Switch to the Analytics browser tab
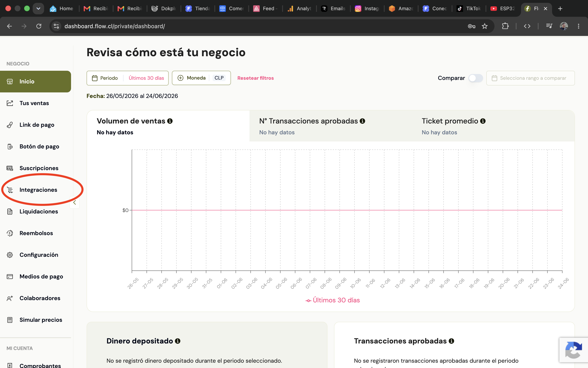The height and width of the screenshot is (368, 588). pos(299,9)
